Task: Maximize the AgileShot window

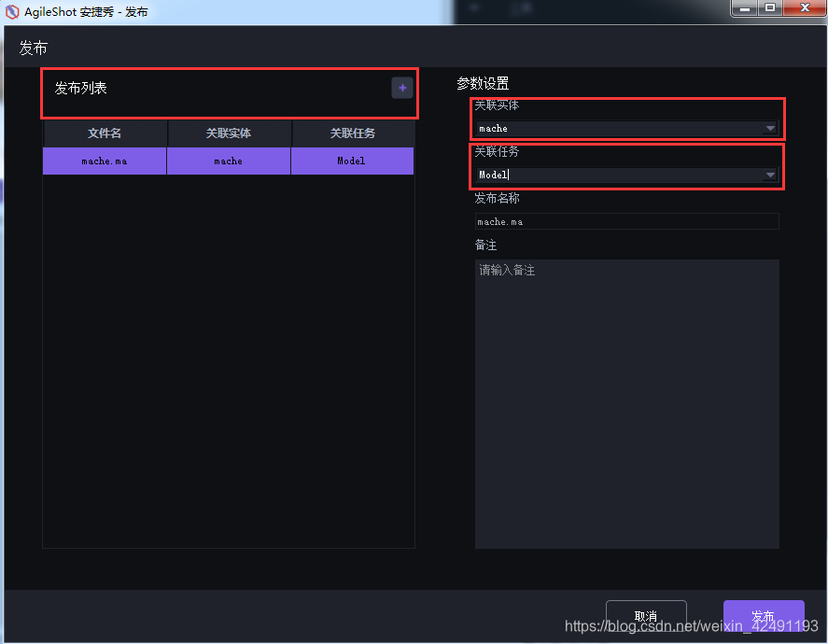Action: tap(770, 7)
